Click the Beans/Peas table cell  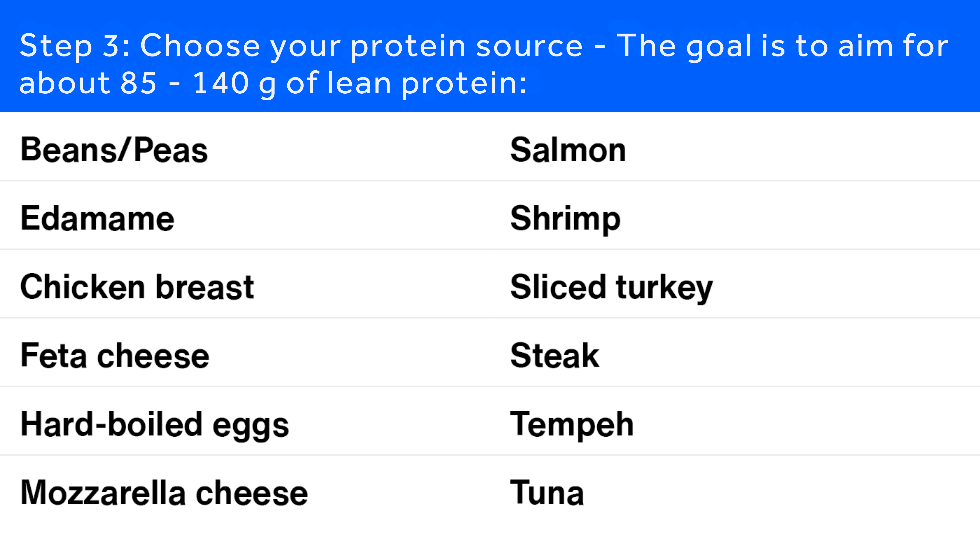[114, 150]
